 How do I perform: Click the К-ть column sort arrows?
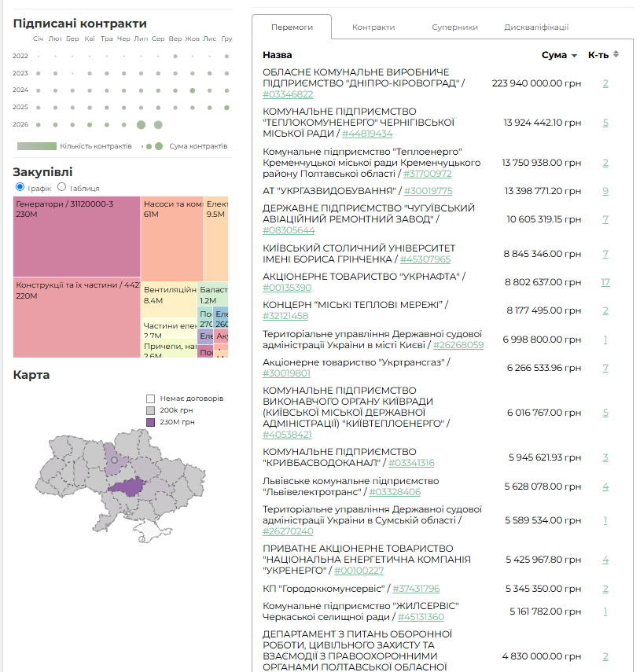pyautogui.click(x=616, y=54)
